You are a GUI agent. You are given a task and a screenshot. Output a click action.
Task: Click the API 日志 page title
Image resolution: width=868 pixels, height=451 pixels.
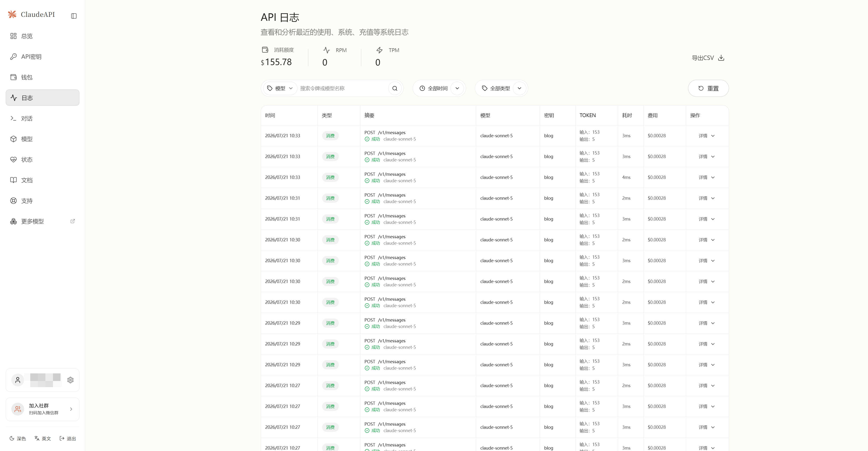(x=280, y=17)
